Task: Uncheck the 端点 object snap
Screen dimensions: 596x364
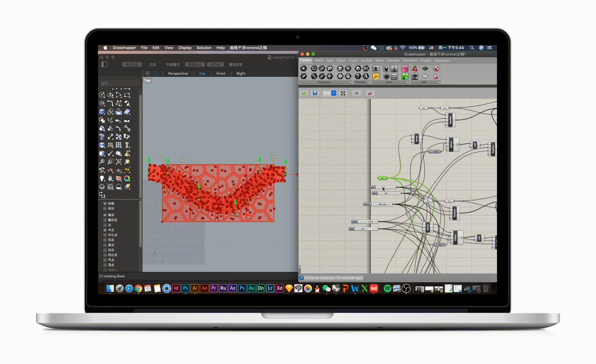Action: [105, 215]
